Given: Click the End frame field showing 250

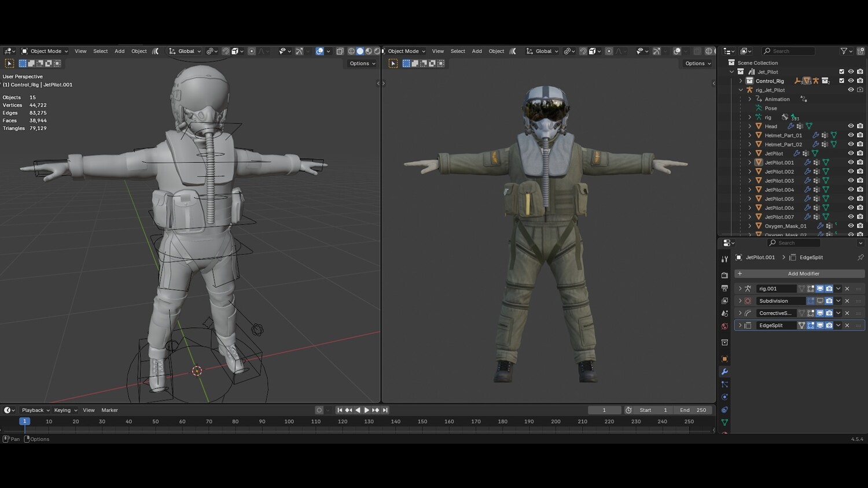Looking at the screenshot, I should 693,410.
